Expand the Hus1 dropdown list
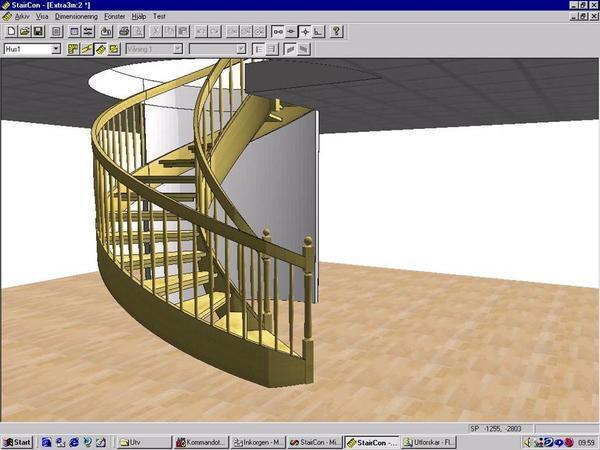The width and height of the screenshot is (600, 450). coord(56,49)
